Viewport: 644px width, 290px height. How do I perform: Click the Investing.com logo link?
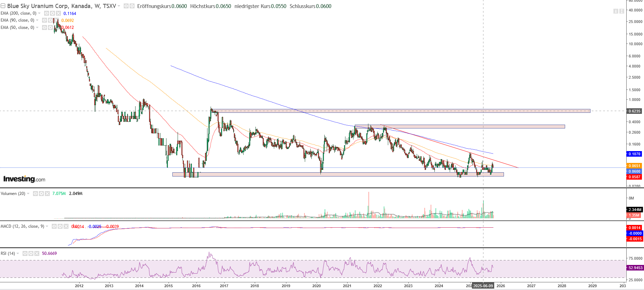[x=24, y=179]
